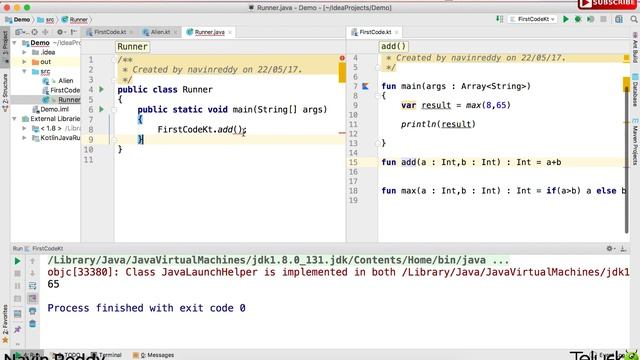Viewport: 640px width, 360px height.
Task: Toggle the 2: Structure tool window button
Action: pyautogui.click(x=5, y=92)
